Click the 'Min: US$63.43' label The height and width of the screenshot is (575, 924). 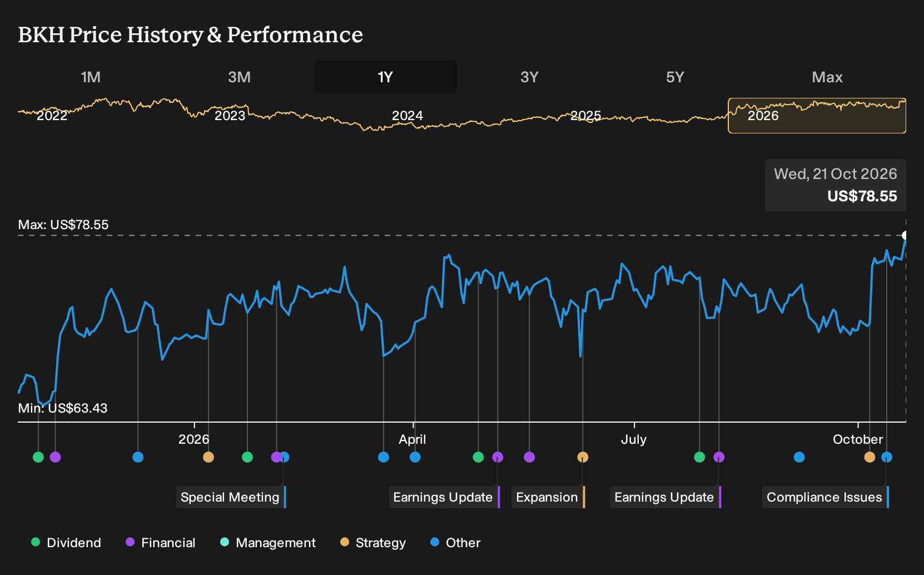point(63,408)
